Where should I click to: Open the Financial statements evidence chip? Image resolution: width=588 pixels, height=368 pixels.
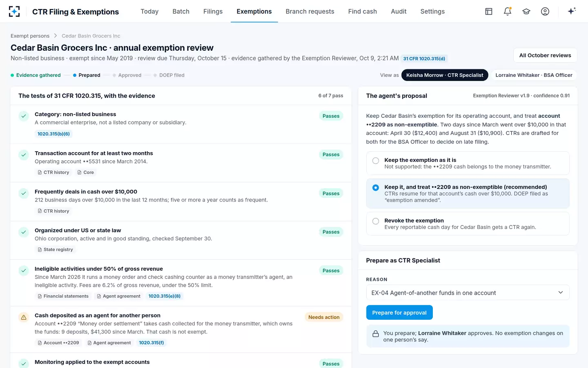63,296
